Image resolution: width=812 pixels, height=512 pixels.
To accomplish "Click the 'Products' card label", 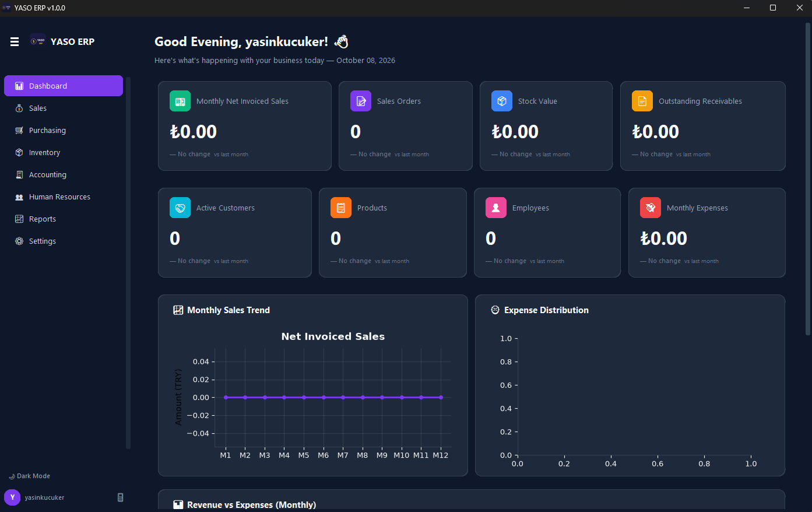I will (x=372, y=208).
